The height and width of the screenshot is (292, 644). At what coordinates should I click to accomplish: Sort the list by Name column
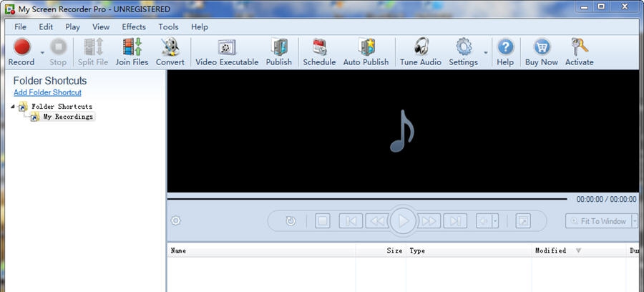pos(261,250)
